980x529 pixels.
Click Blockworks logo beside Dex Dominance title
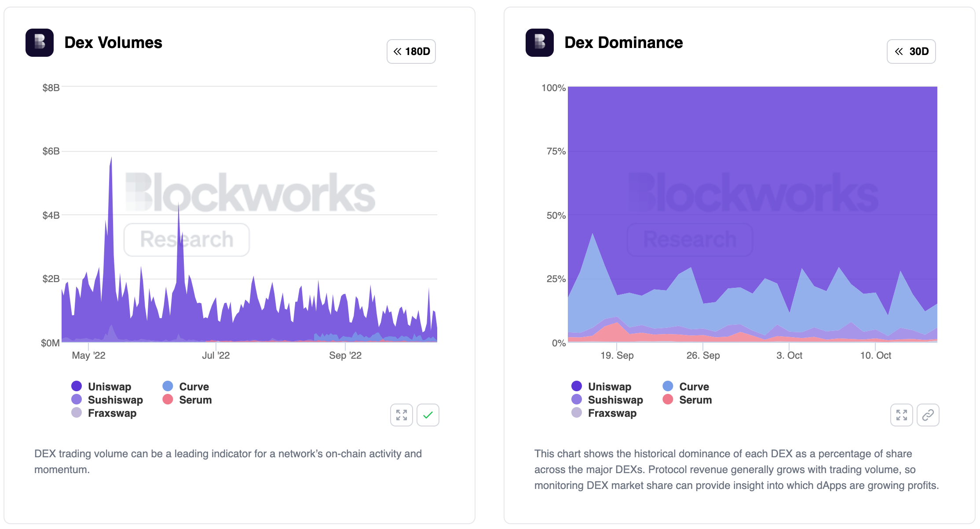coord(539,43)
